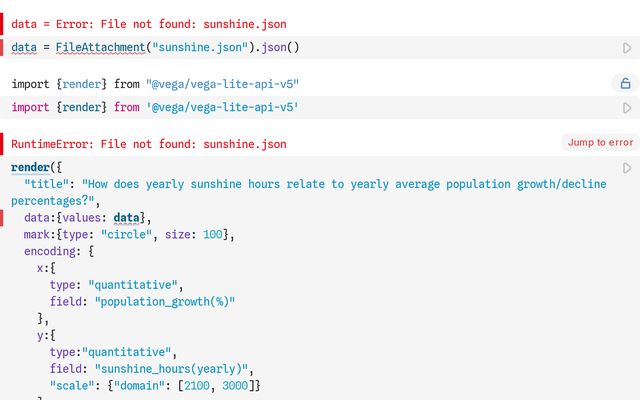Click the encoding key line
640x400 pixels.
pos(59,251)
